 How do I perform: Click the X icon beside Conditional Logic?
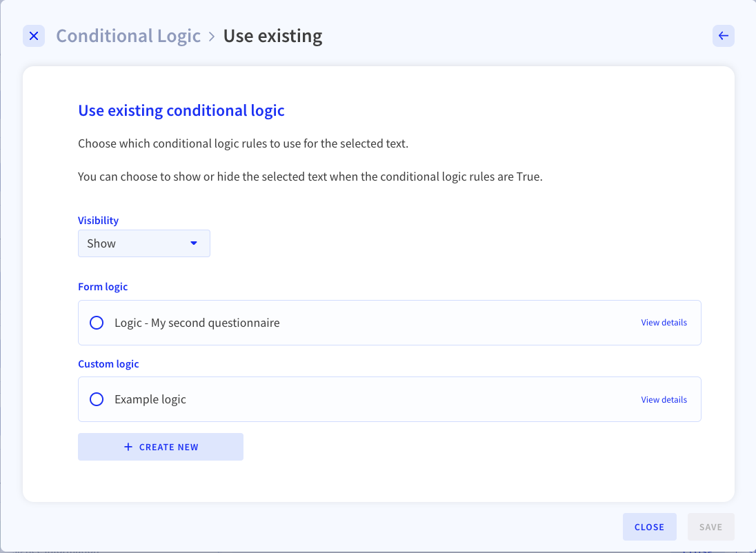tap(34, 36)
